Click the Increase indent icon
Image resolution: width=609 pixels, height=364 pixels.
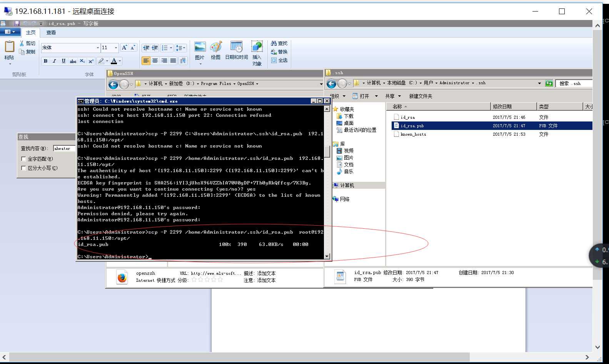(x=155, y=48)
